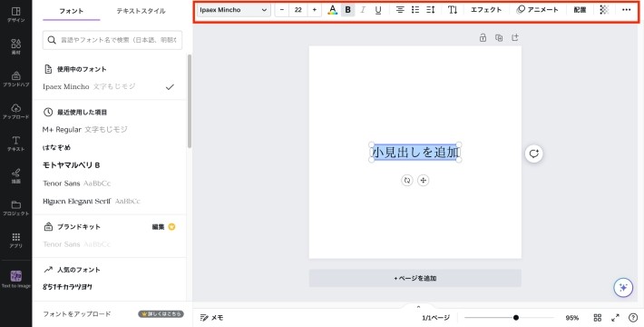Select the 小見出しを追加 text box
The height and width of the screenshot is (327, 644).
click(415, 153)
